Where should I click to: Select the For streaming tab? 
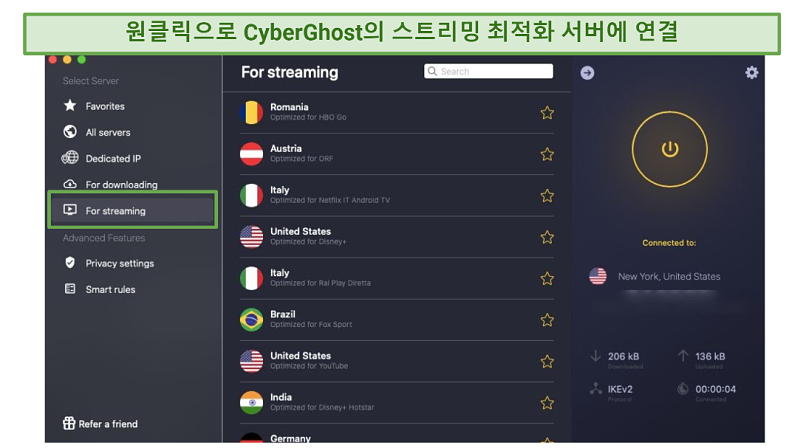click(133, 211)
